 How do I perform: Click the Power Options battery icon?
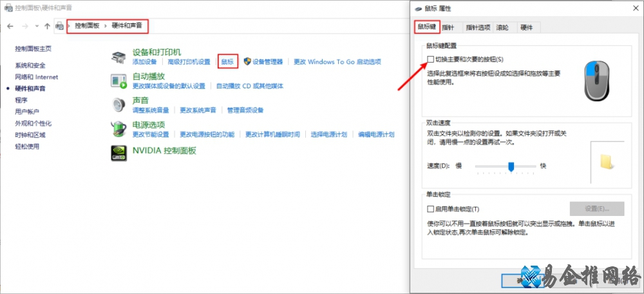118,129
